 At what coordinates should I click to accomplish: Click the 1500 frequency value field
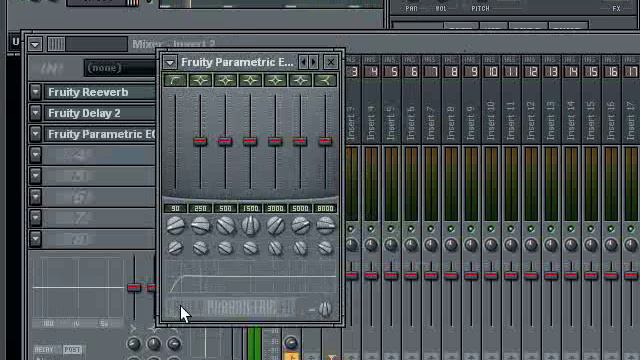[250, 209]
